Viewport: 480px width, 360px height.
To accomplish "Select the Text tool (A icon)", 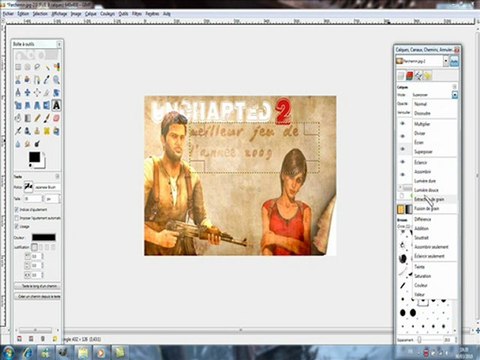I will pyautogui.click(x=57, y=105).
